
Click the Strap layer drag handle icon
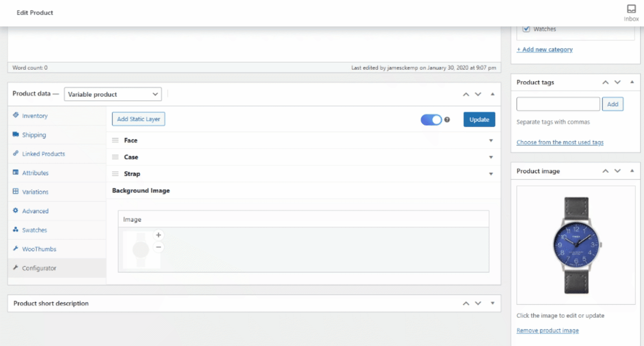click(115, 174)
